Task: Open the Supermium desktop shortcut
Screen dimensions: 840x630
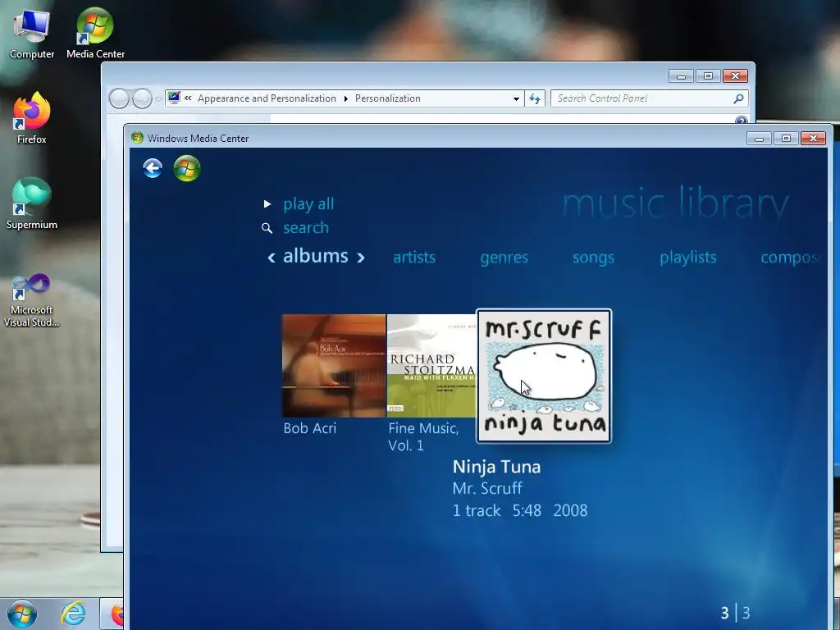Action: 32,204
